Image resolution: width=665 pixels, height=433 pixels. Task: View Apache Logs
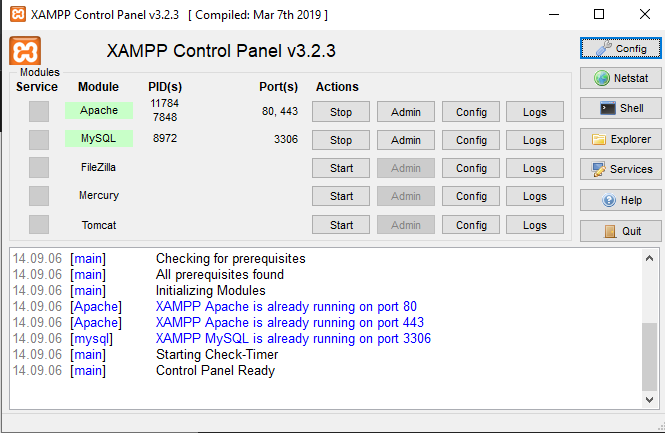coord(535,112)
